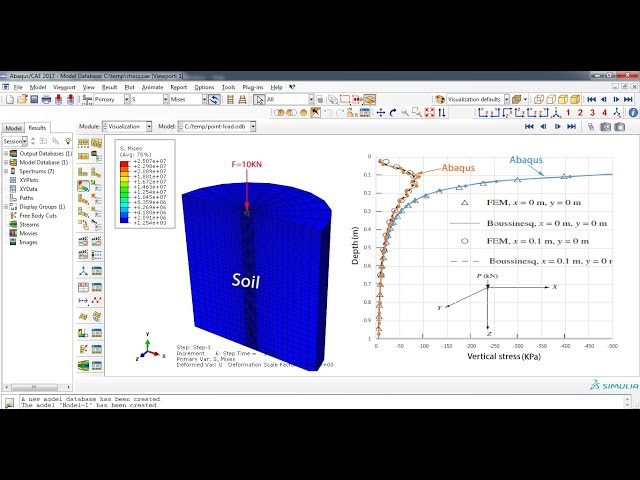Open the File menu
Viewport: 640px width, 480px height.
pos(18,87)
